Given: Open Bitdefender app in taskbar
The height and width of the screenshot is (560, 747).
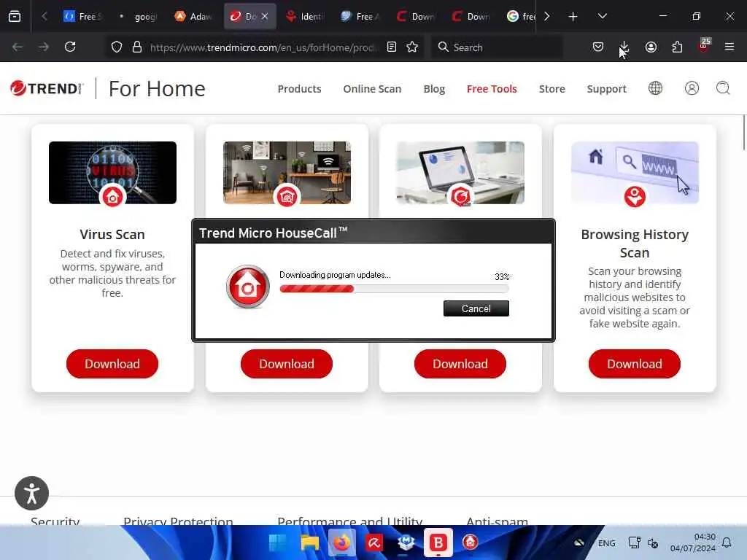Looking at the screenshot, I should tap(438, 542).
